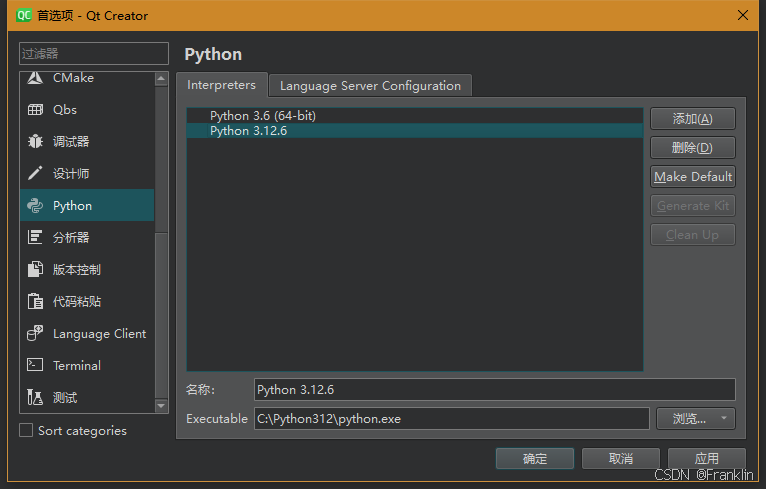This screenshot has width=766, height=489.
Task: Close the preferences dialog window
Action: point(743,15)
